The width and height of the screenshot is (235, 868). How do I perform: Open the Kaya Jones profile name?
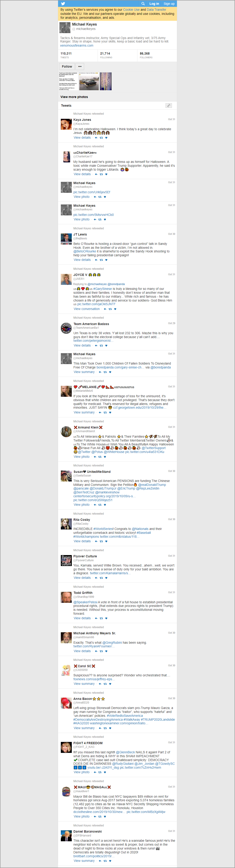(x=82, y=120)
